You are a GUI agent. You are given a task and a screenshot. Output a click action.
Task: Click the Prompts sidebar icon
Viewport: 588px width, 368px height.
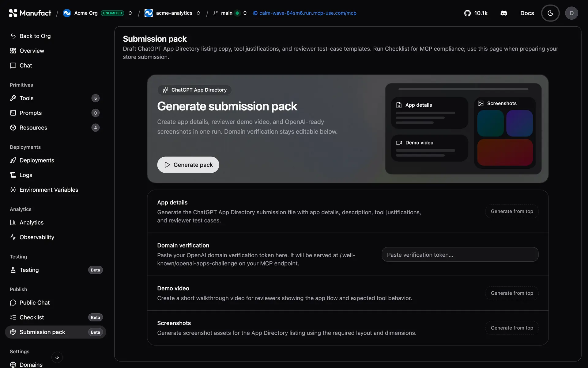(13, 113)
